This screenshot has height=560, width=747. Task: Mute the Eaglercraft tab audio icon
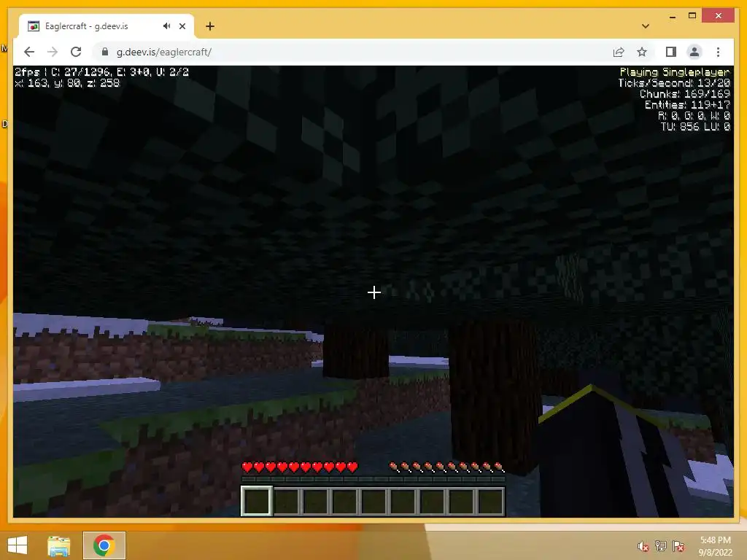point(166,26)
